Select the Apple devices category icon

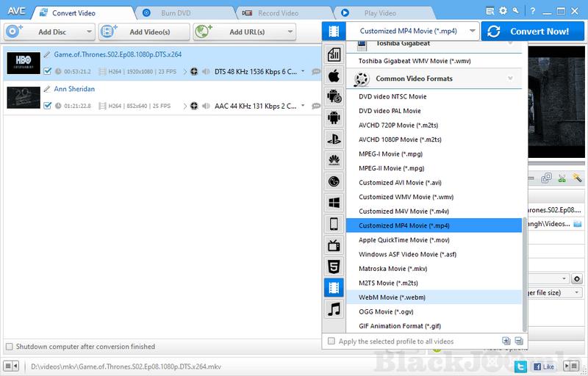tap(334, 75)
